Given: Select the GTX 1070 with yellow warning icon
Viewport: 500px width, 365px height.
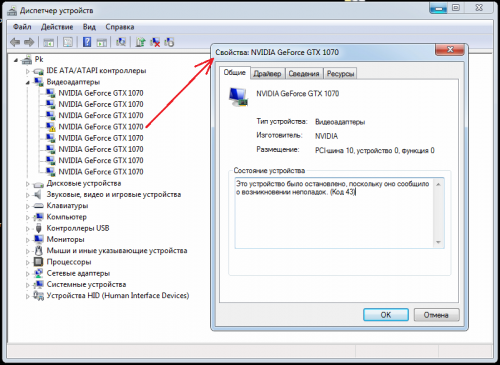Looking at the screenshot, I should coord(101,127).
